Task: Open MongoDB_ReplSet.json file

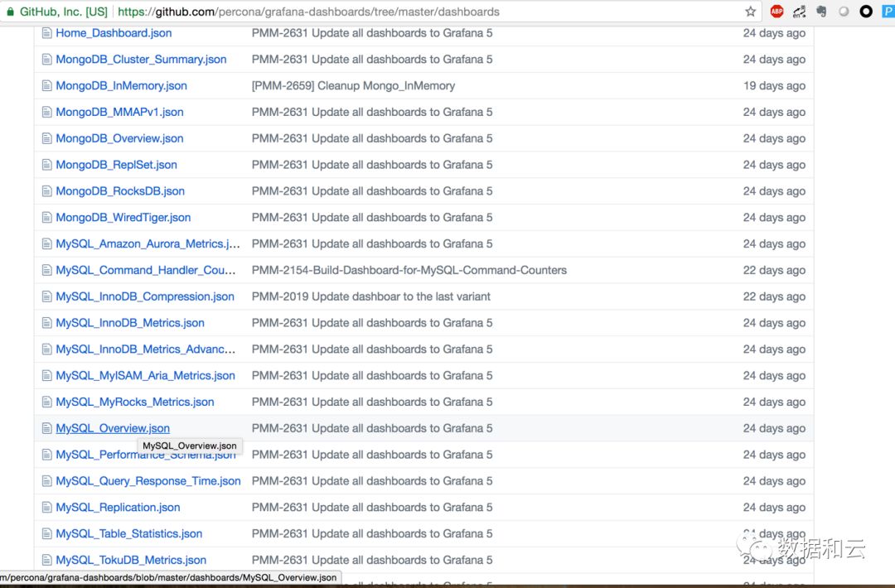Action: coord(117,165)
